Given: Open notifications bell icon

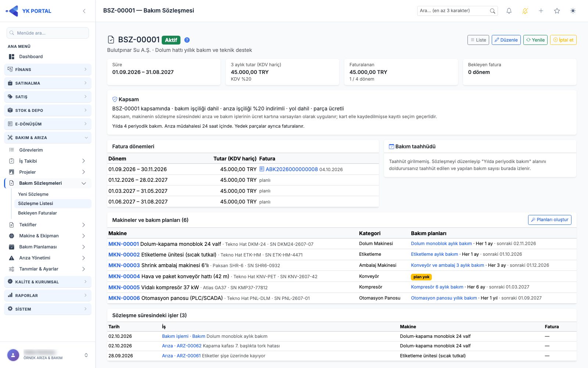Looking at the screenshot, I should [509, 11].
